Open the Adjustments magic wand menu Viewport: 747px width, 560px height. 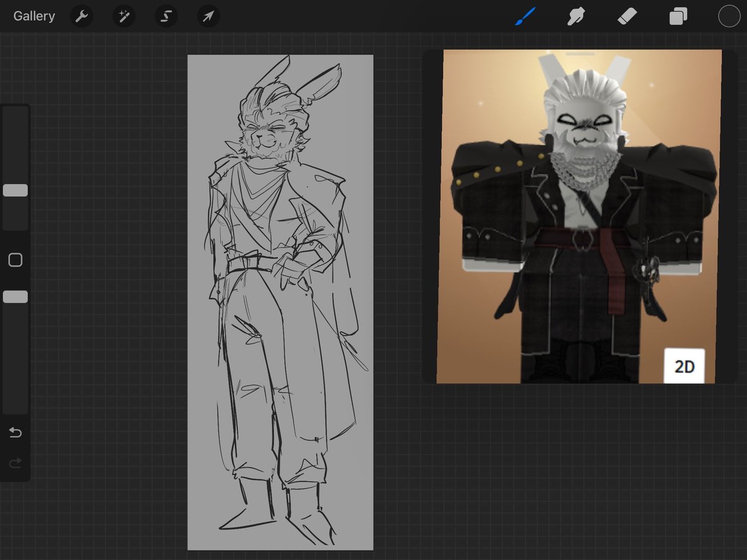[x=124, y=17]
